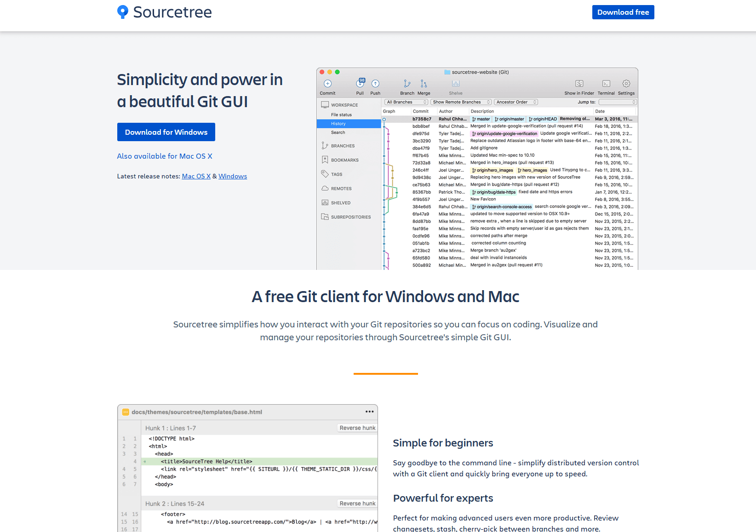Image resolution: width=756 pixels, height=532 pixels.
Task: Click commit 0cdfe96 corrected paths row
Action: pos(510,236)
